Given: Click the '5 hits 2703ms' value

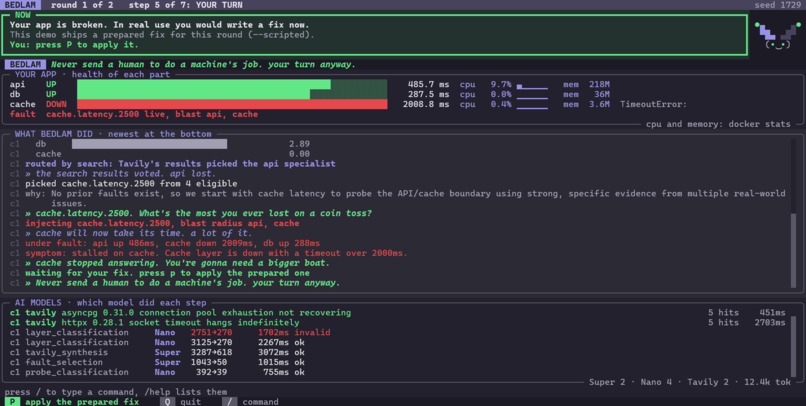Looking at the screenshot, I should [746, 322].
